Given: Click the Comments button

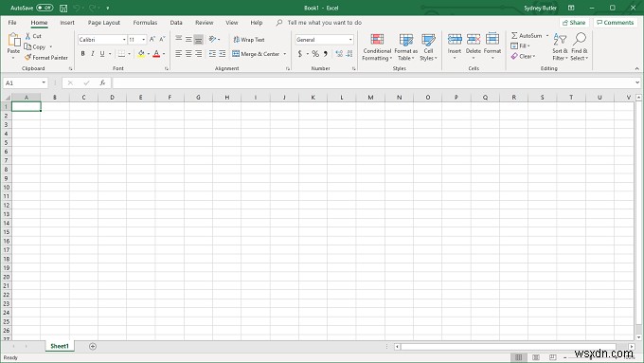Looking at the screenshot, I should [x=616, y=23].
